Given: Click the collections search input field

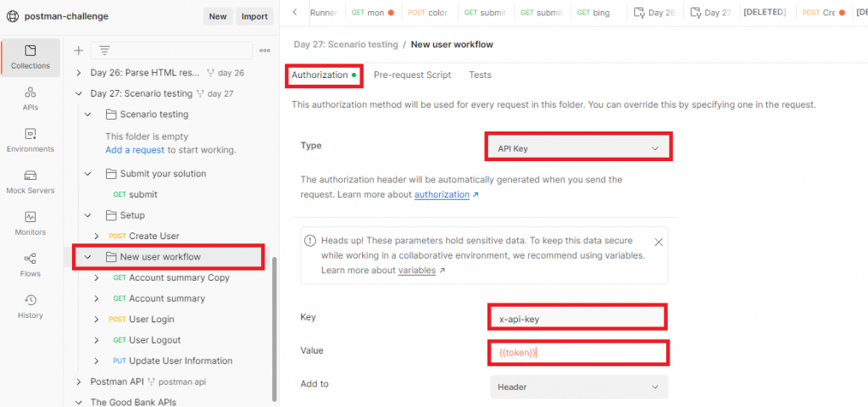Looking at the screenshot, I should tap(171, 51).
